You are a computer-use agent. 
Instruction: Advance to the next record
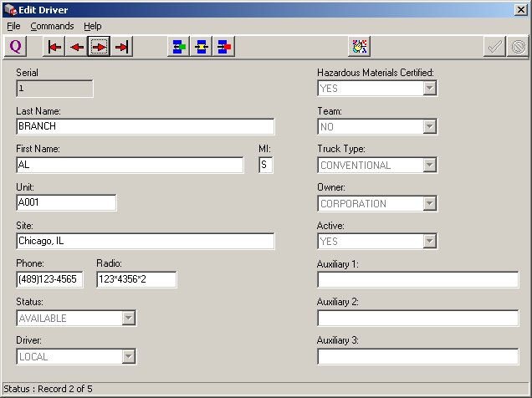pyautogui.click(x=100, y=47)
